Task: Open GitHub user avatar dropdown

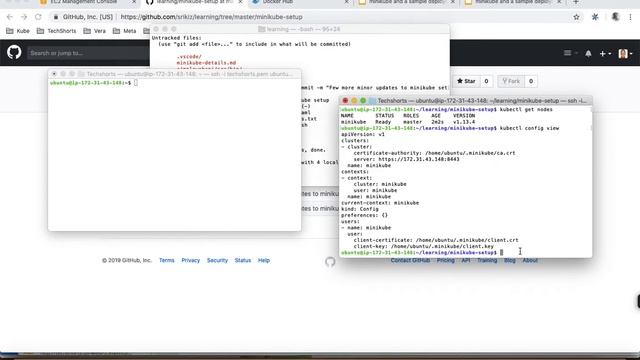Action: pos(625,53)
